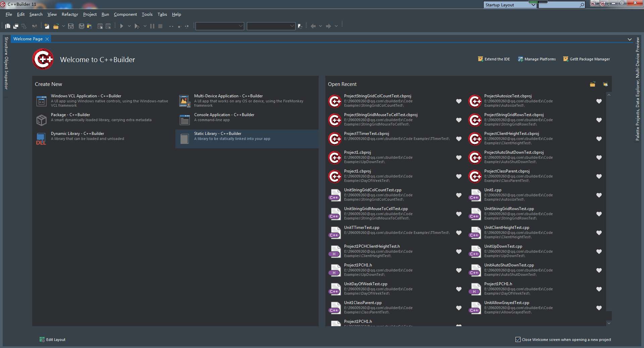Image resolution: width=644 pixels, height=348 pixels.
Task: Toggle heart for ProjectTTimerTest.cbproj
Action: pos(459,139)
